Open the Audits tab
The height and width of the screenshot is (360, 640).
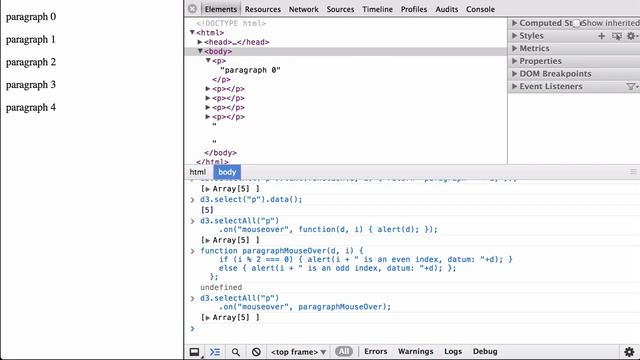tap(447, 9)
